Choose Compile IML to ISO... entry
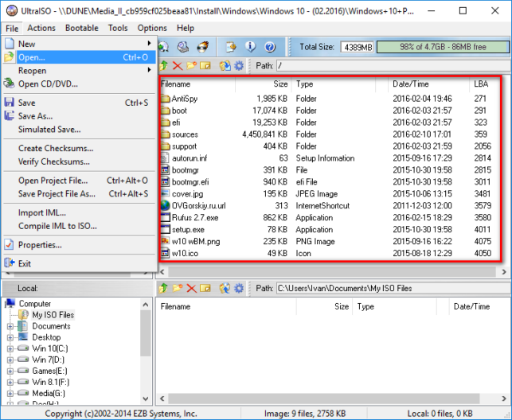The image size is (512, 420). [x=80, y=226]
